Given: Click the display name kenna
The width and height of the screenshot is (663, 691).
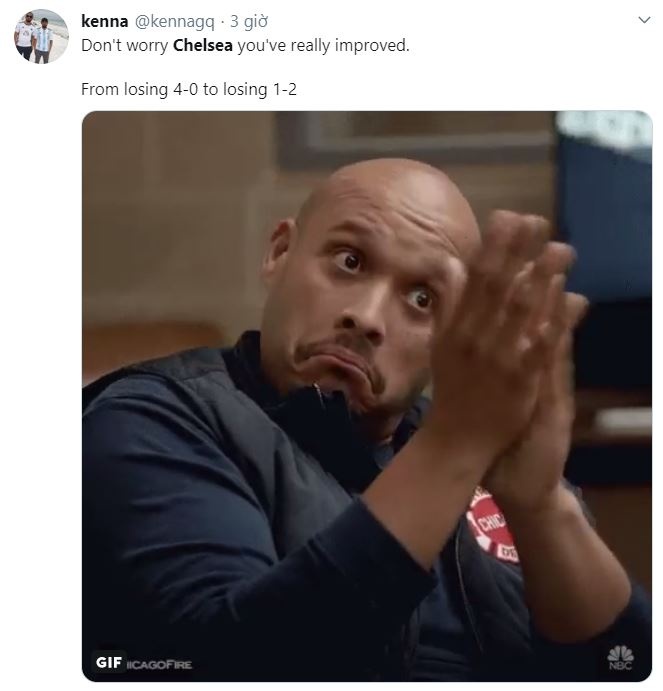Looking at the screenshot, I should point(104,21).
